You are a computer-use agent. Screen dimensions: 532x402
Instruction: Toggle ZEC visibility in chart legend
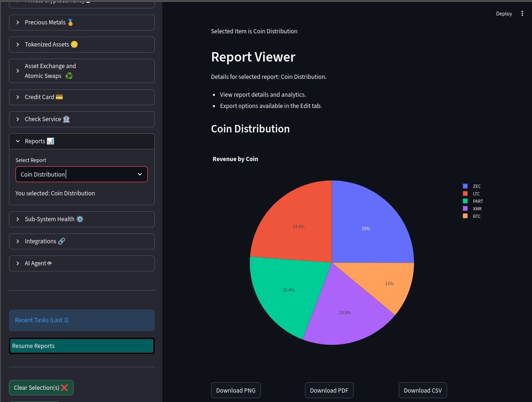point(471,186)
